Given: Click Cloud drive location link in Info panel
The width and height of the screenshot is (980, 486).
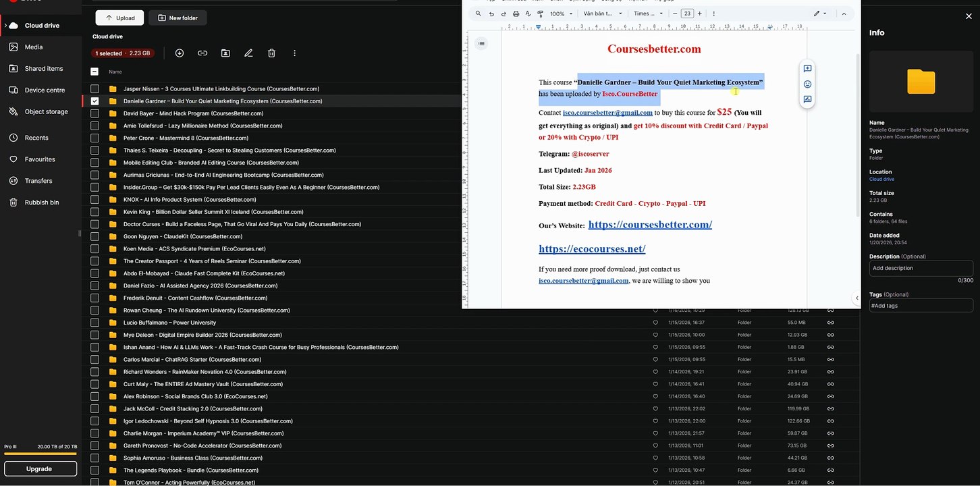Looking at the screenshot, I should pyautogui.click(x=881, y=180).
